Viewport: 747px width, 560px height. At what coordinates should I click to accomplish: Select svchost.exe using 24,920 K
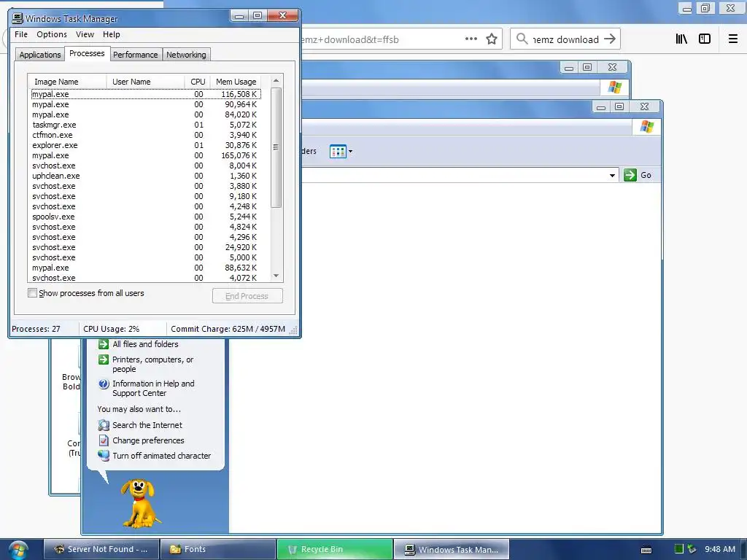tap(145, 247)
